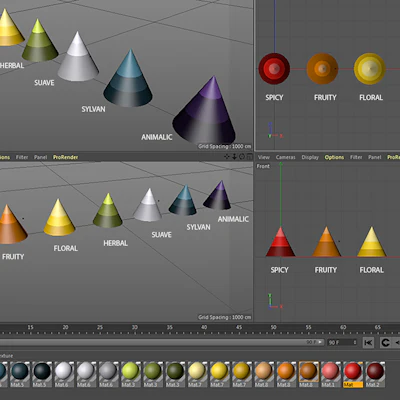Select the gold Mat.7 material
400x400 pixels.
click(x=241, y=374)
